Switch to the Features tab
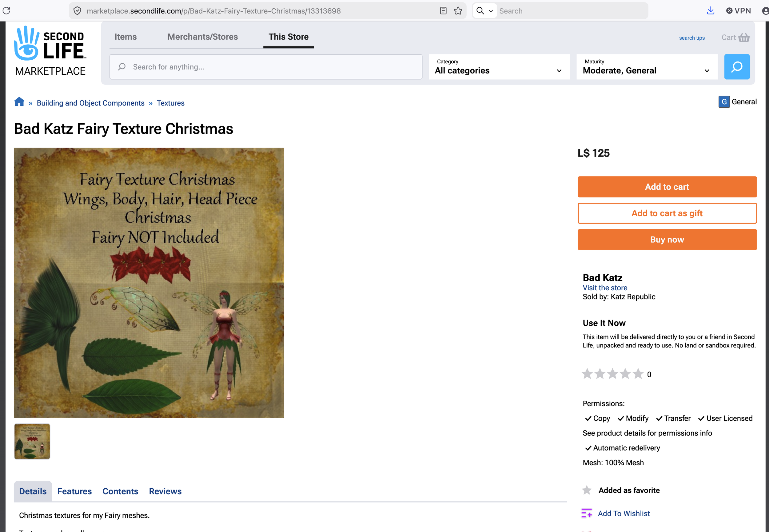The height and width of the screenshot is (532, 769). (74, 491)
